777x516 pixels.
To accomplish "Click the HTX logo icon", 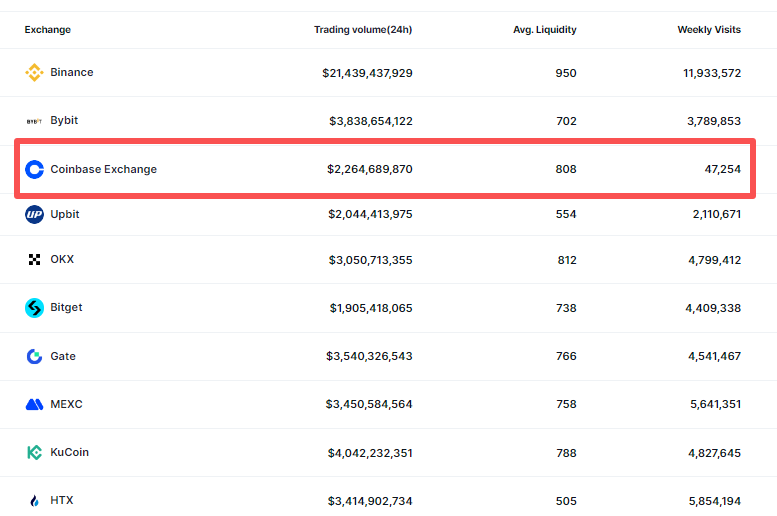I will pos(34,501).
